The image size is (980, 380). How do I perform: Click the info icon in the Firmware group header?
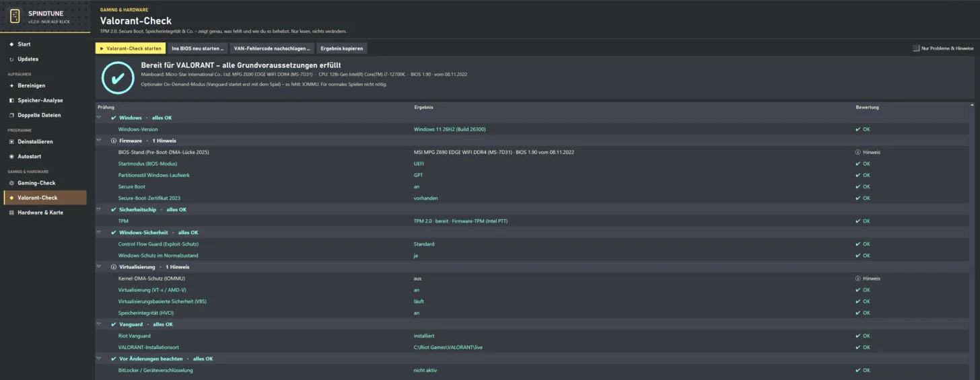114,141
